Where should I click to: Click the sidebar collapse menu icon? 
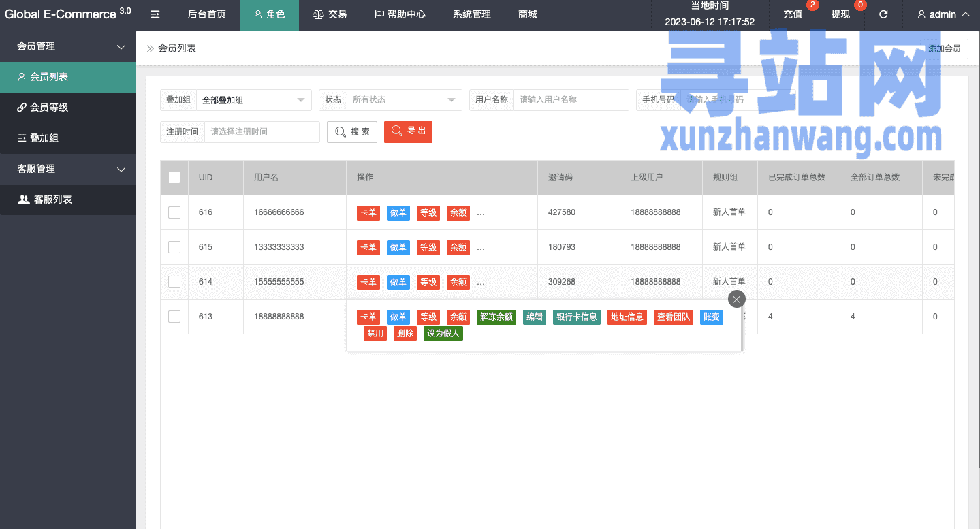tap(155, 14)
